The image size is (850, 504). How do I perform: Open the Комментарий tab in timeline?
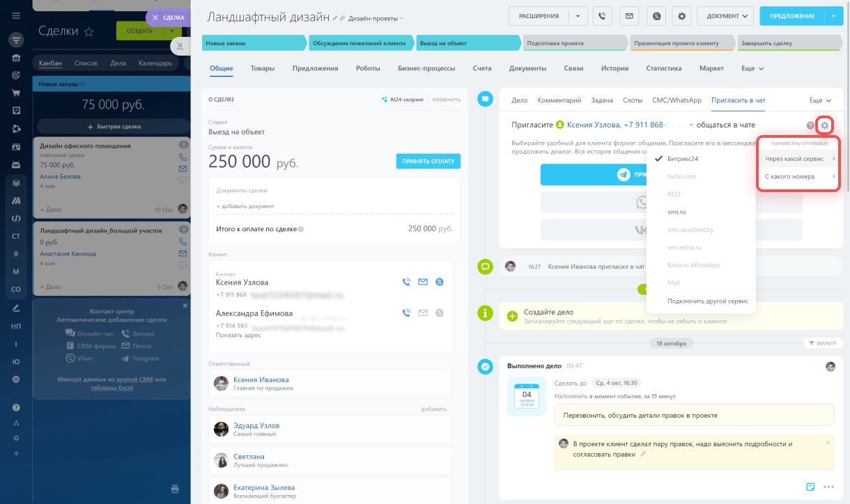(x=559, y=100)
